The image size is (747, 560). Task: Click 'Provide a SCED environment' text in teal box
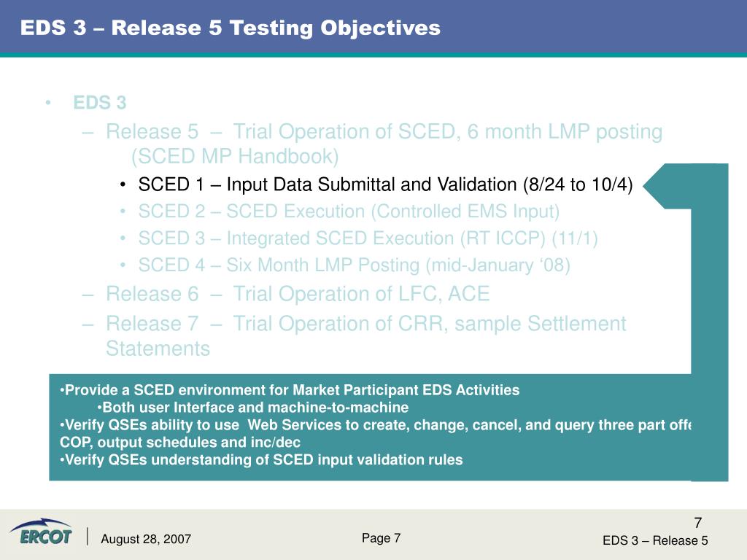click(x=290, y=390)
